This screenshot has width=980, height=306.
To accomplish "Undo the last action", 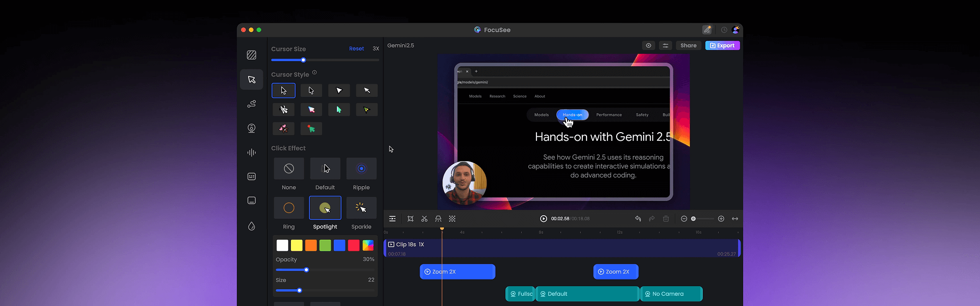I will click(x=638, y=219).
